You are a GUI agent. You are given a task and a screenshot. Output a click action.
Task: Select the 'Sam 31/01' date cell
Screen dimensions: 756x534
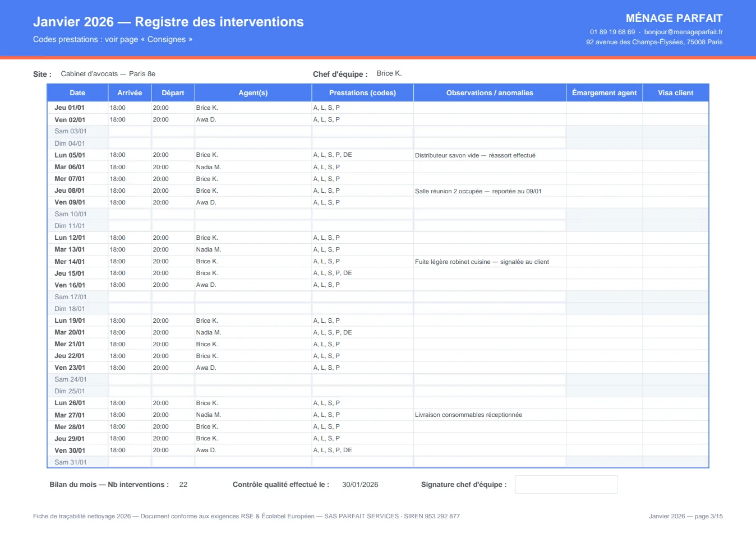pyautogui.click(x=77, y=462)
